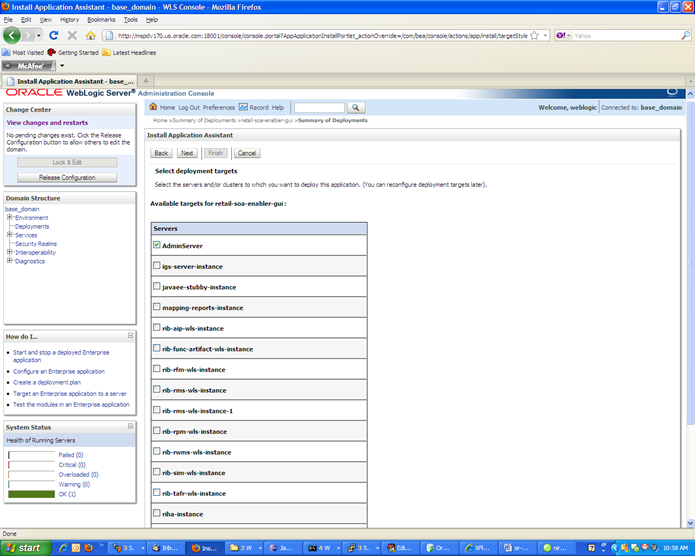Check the mapping-reports-instance checkbox
The image size is (696, 557).
157,307
